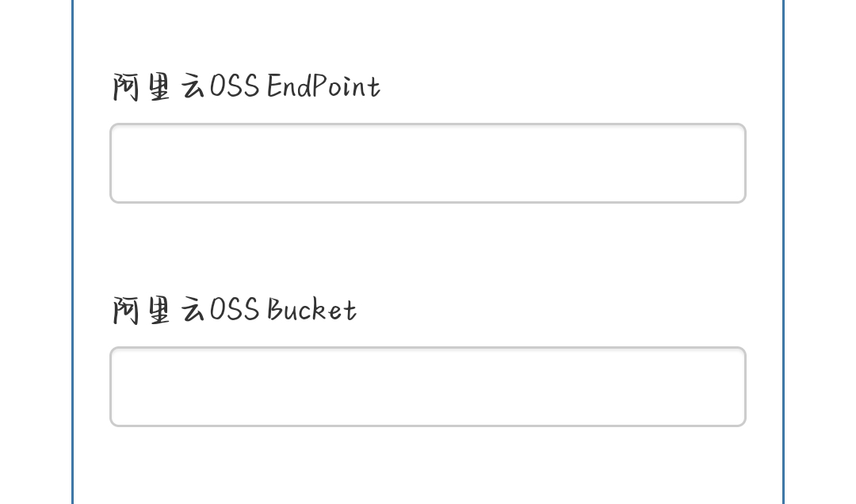Click inside the Aliyun endpoint entry box
Image resolution: width=856 pixels, height=504 pixels.
[x=427, y=163]
